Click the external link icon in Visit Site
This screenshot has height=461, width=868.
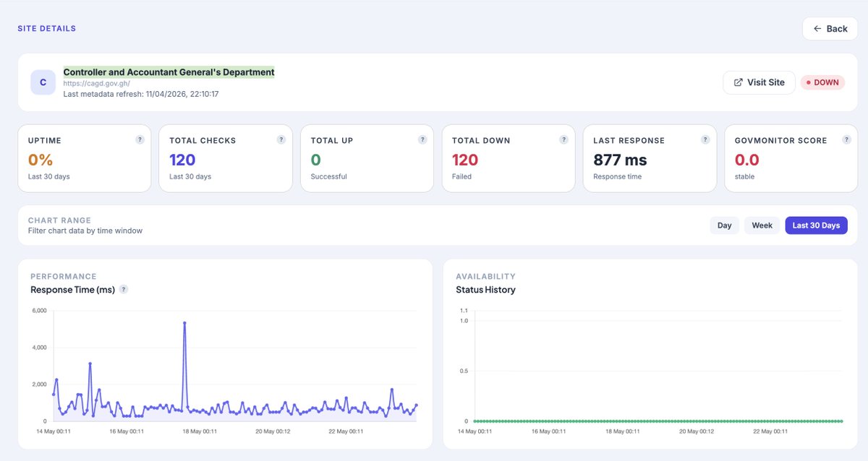coord(738,82)
